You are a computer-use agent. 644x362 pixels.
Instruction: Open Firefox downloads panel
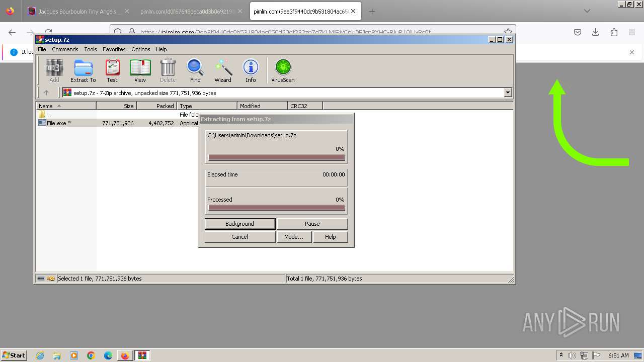click(596, 32)
